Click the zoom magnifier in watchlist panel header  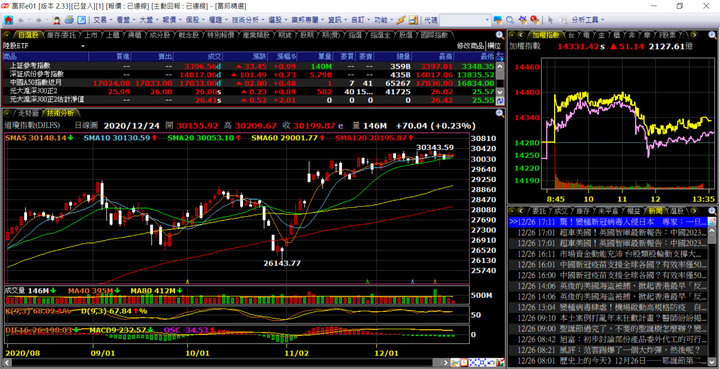click(x=500, y=35)
